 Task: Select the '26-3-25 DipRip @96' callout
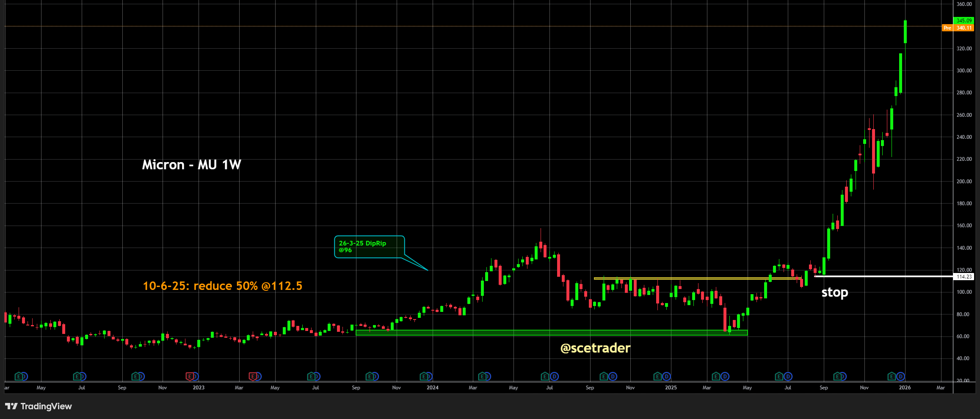369,247
